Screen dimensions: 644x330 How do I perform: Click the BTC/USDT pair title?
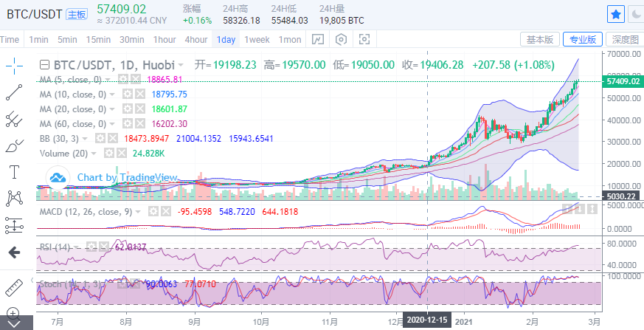point(34,15)
